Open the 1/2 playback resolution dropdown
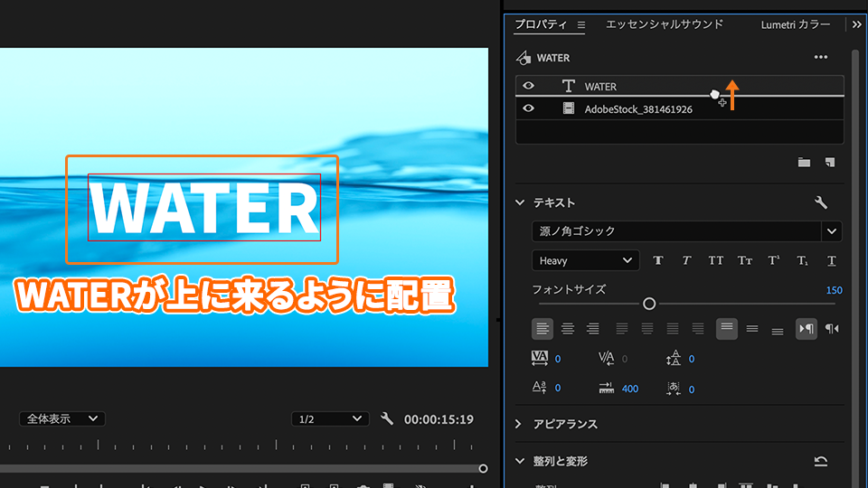The width and height of the screenshot is (868, 488). (x=330, y=418)
